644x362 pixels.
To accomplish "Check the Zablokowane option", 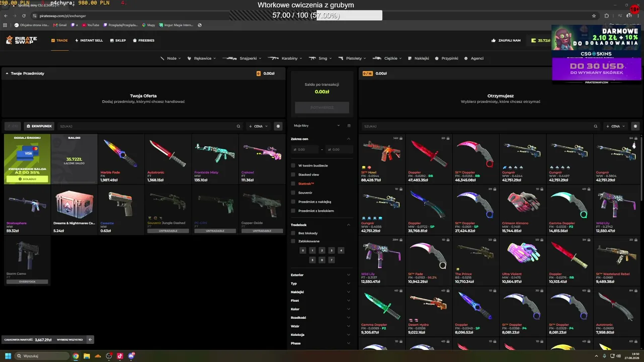I will [x=293, y=241].
